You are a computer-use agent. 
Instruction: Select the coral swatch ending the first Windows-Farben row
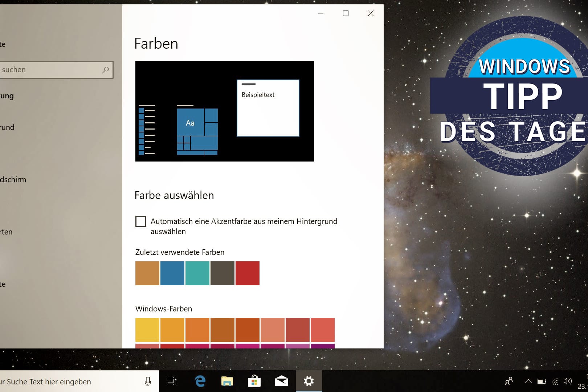pos(323,330)
